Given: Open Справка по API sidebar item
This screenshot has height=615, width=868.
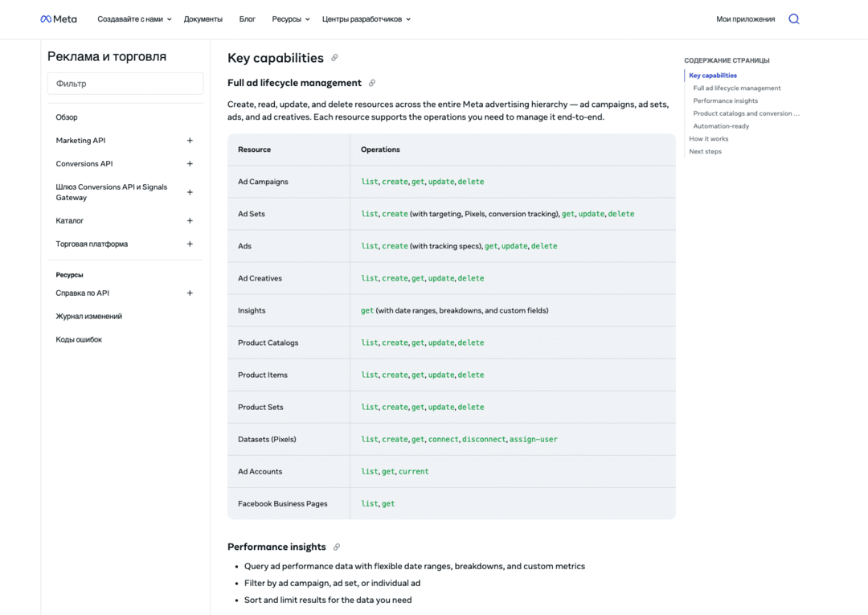Looking at the screenshot, I should [82, 293].
